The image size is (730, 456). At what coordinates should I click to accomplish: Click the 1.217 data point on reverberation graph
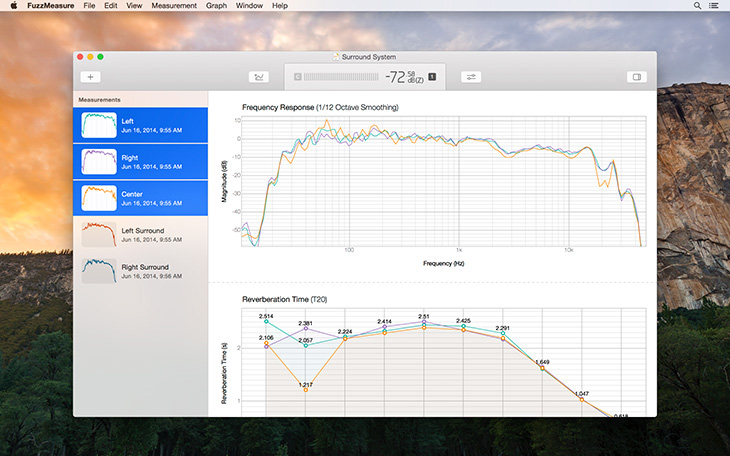point(306,390)
